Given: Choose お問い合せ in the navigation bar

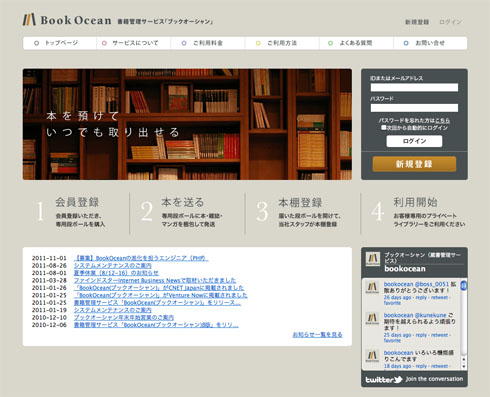Looking at the screenshot, I should coord(430,43).
